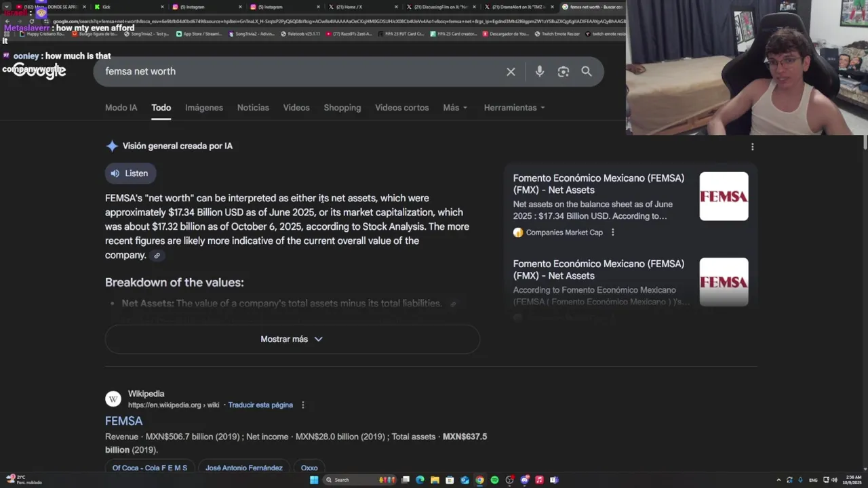Screen dimensions: 868x488
Task: Open Google Lens image search icon
Action: tap(563, 71)
